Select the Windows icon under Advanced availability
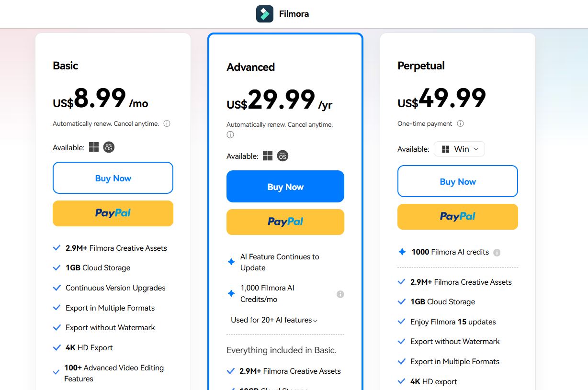This screenshot has width=588, height=390. click(x=268, y=156)
